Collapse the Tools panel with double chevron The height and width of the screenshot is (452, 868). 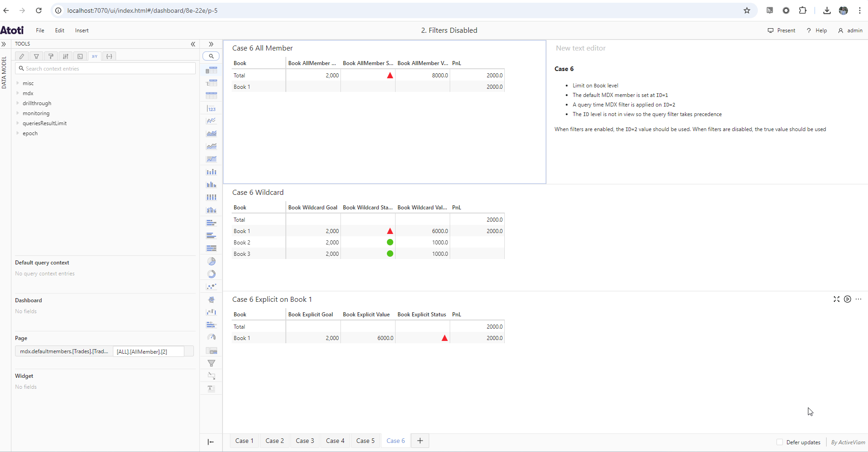193,44
